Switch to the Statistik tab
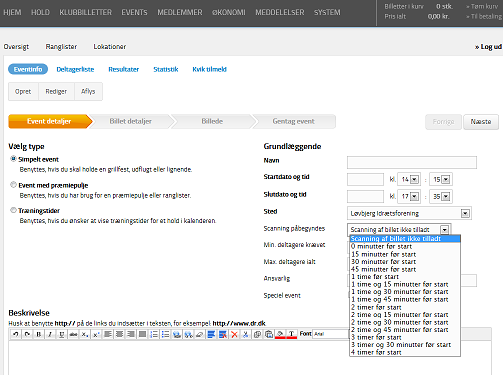This screenshot has width=503, height=375. pos(166,69)
